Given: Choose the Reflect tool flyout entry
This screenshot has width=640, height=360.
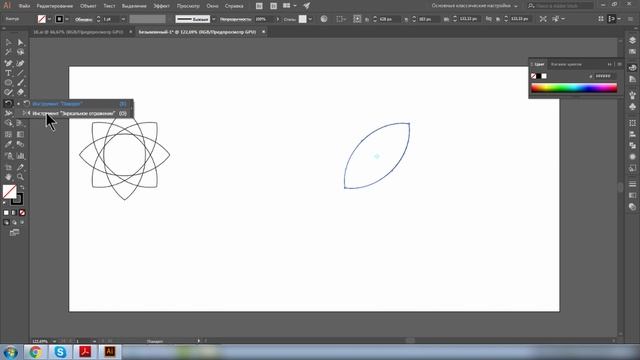Looking at the screenshot, I should (77, 113).
